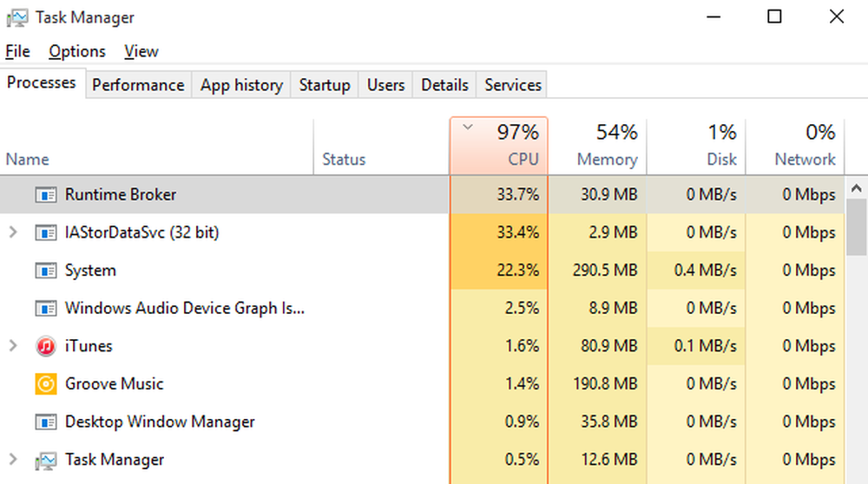Click the Windows Audio Device Graph icon
The width and height of the screenshot is (868, 484).
coord(45,309)
